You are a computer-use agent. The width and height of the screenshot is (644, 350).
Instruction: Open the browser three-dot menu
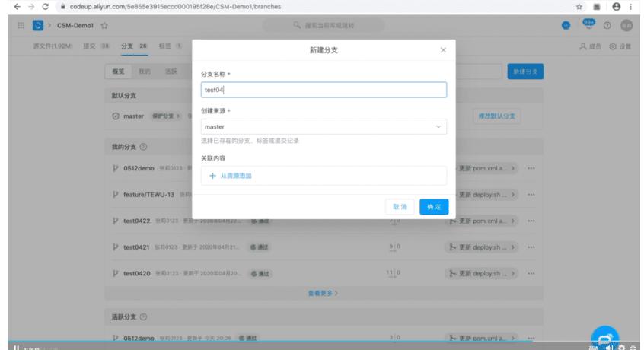point(630,7)
